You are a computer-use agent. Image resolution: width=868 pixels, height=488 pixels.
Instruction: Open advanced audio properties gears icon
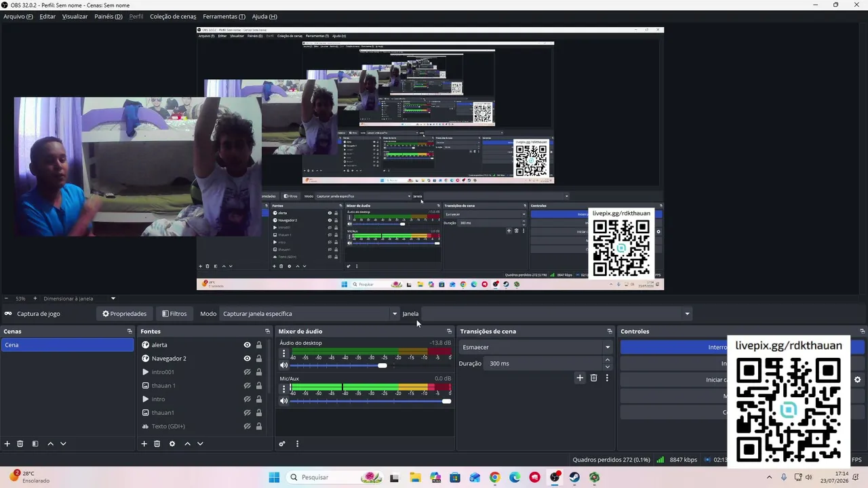tap(282, 444)
